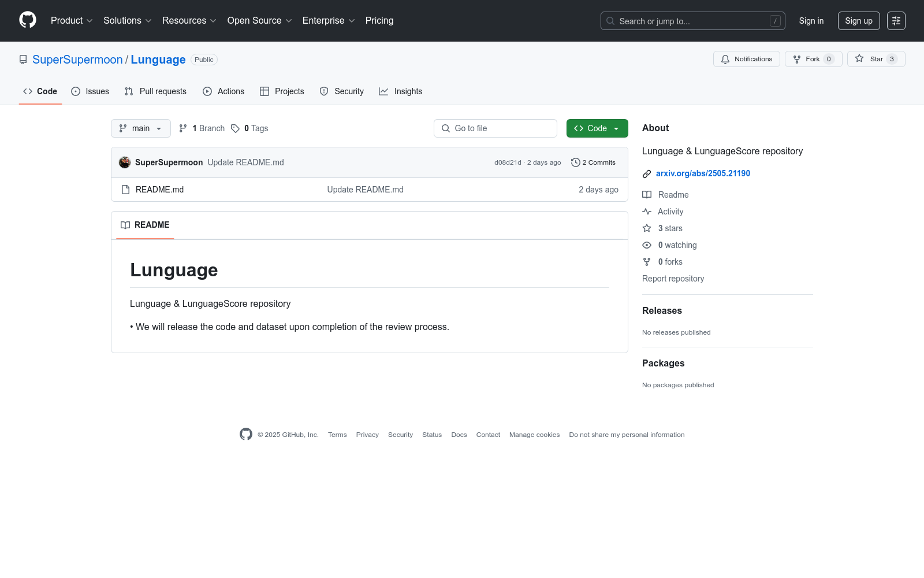Click Report repository
The image size is (924, 578).
tap(673, 279)
